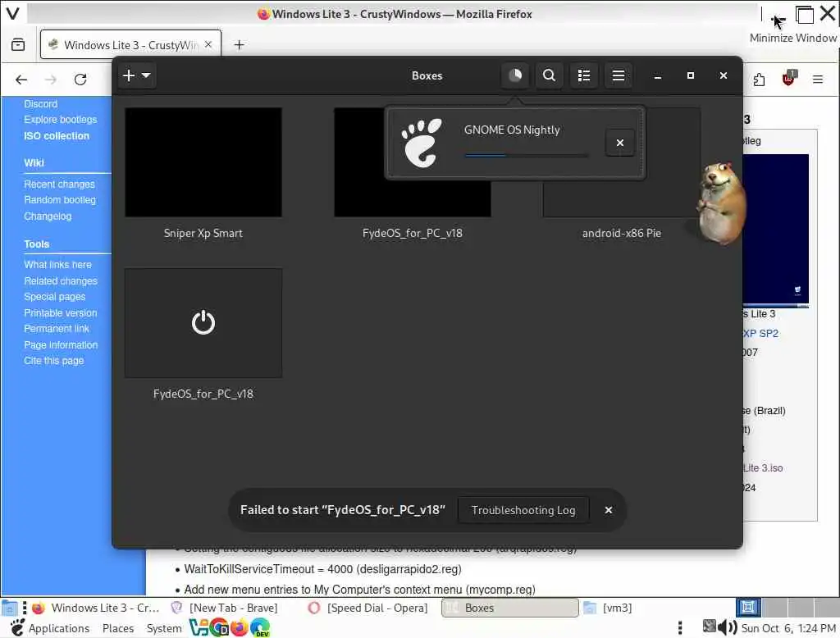Click the GNOME OS Nightly download progress bar

point(526,155)
